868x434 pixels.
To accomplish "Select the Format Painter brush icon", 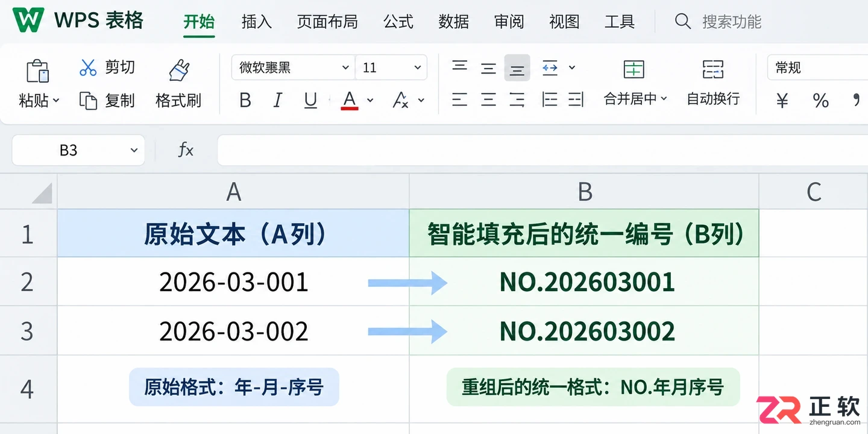I will pyautogui.click(x=178, y=71).
